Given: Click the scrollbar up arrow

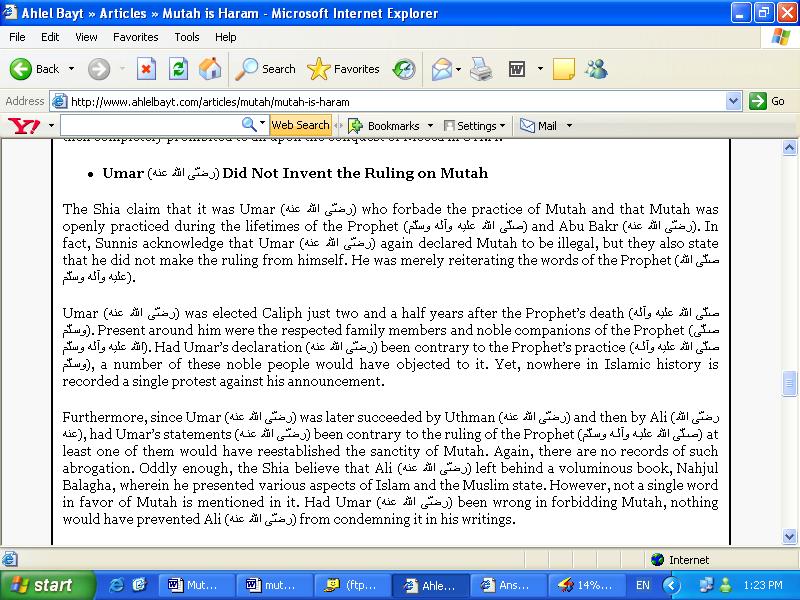Looking at the screenshot, I should [x=789, y=148].
